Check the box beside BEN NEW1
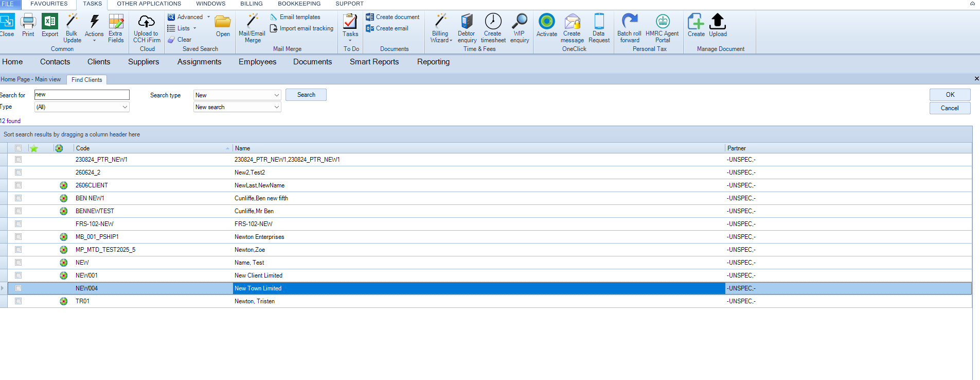980x380 pixels. [x=18, y=198]
